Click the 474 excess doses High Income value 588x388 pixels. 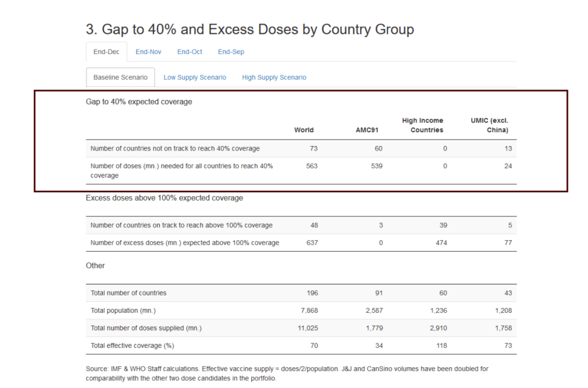(441, 243)
